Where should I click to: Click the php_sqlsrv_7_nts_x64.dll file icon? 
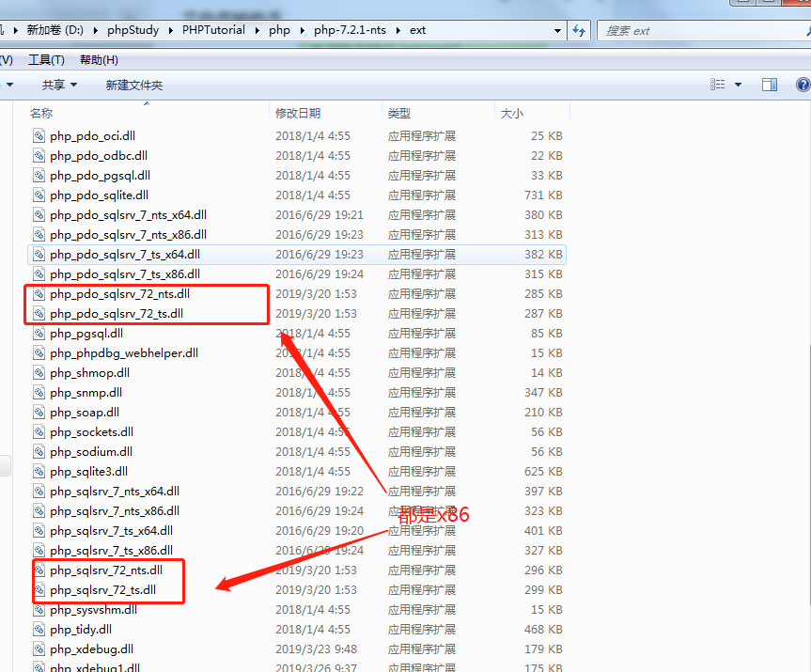click(39, 491)
